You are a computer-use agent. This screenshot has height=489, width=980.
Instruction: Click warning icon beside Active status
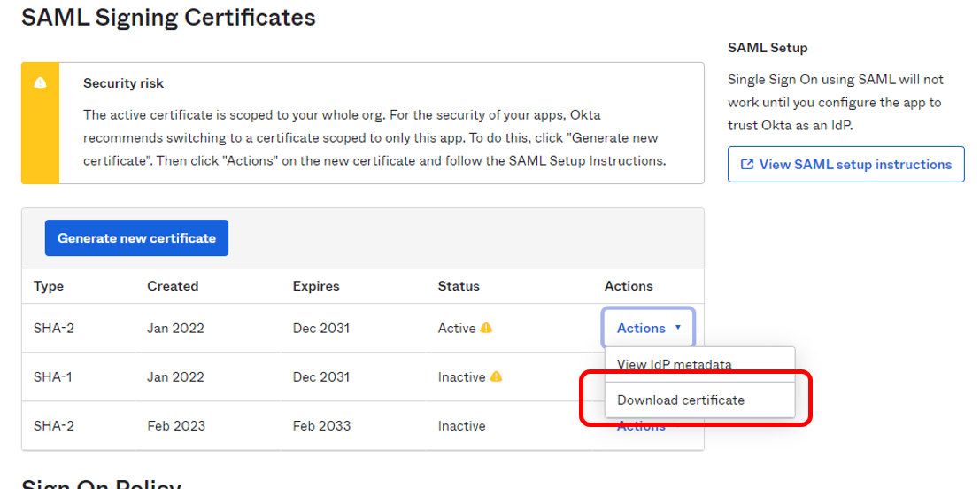486,328
